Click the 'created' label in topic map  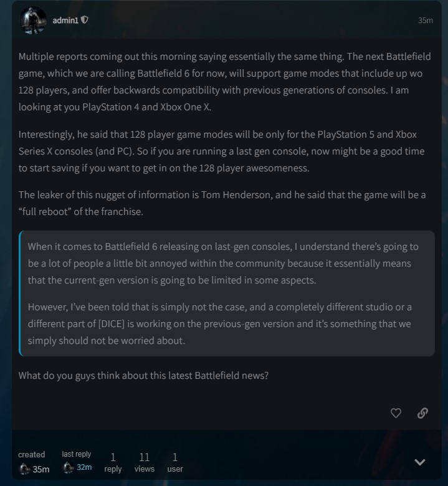tap(32, 455)
